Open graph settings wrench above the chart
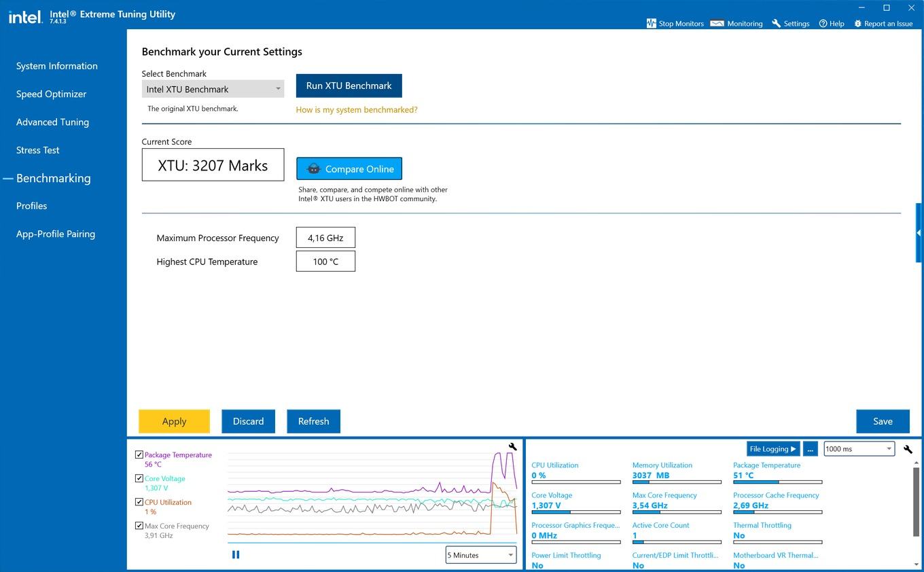This screenshot has width=924, height=572. point(513,446)
